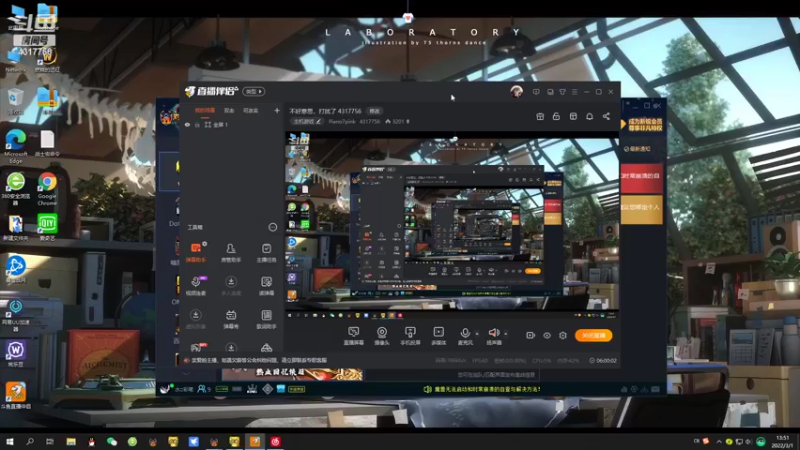Open the red notice card in background window
The height and width of the screenshot is (450, 800).
[641, 177]
